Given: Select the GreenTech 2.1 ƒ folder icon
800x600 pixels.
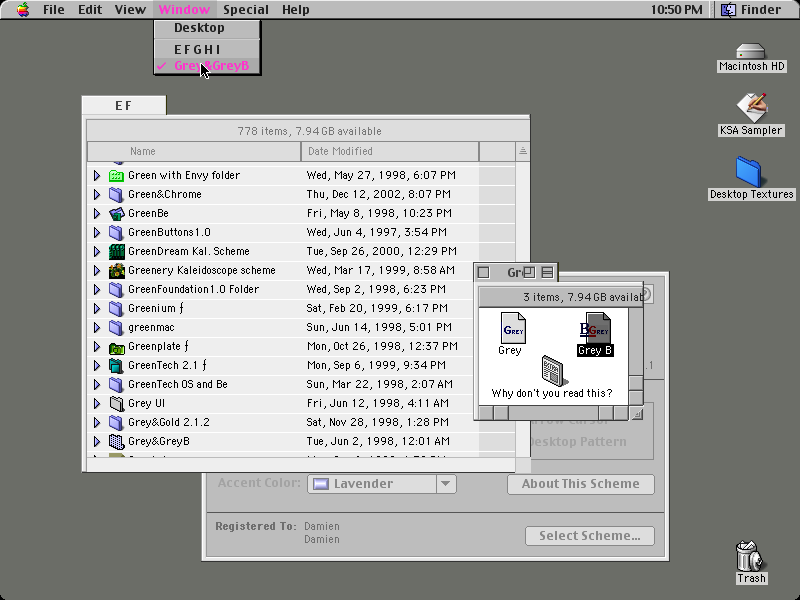Looking at the screenshot, I should pyautogui.click(x=116, y=366).
